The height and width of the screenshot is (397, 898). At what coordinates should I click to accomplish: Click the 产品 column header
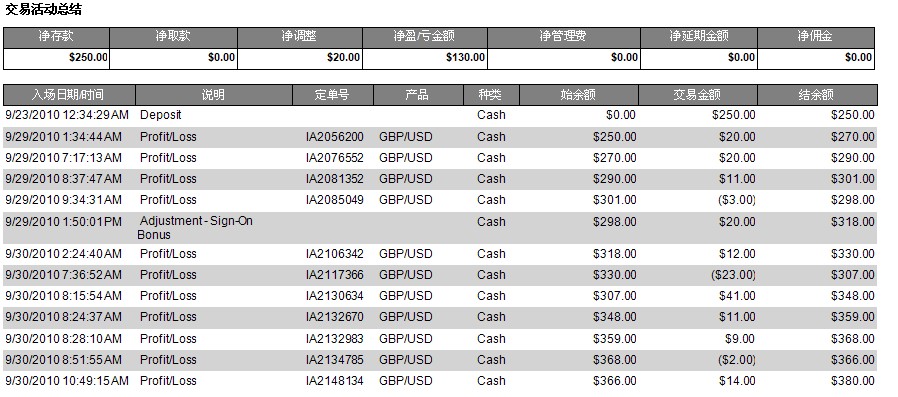(x=418, y=95)
